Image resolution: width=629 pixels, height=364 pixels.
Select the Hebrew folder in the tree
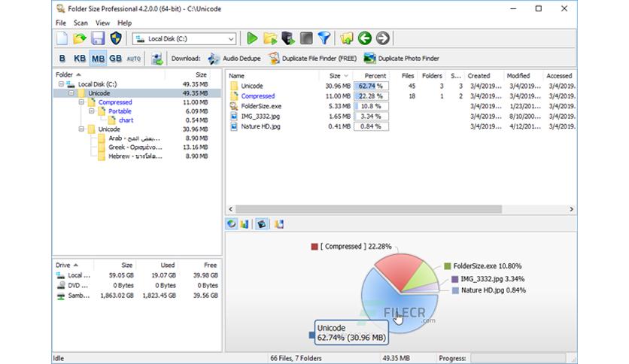click(135, 156)
